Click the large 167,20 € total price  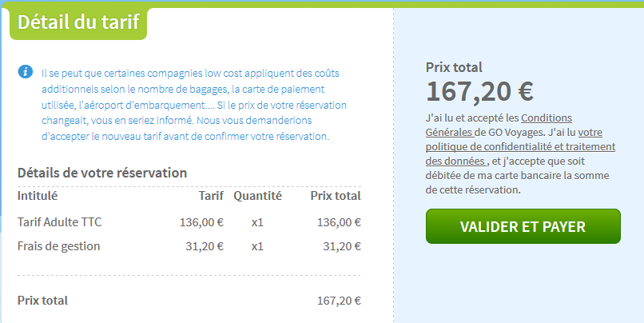point(479,93)
